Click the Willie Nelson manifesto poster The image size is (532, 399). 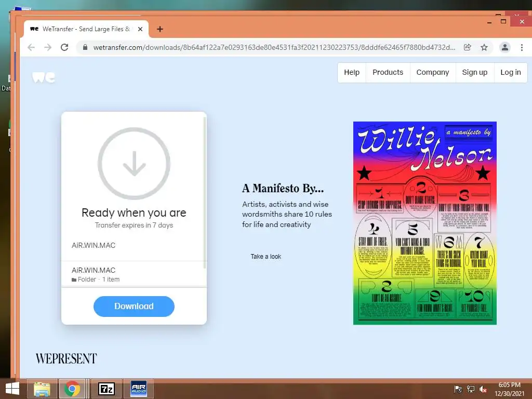425,223
